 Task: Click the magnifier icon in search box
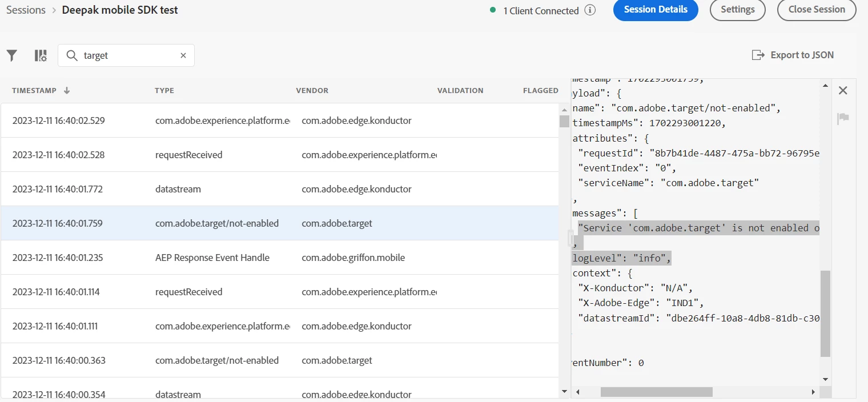pyautogui.click(x=72, y=55)
